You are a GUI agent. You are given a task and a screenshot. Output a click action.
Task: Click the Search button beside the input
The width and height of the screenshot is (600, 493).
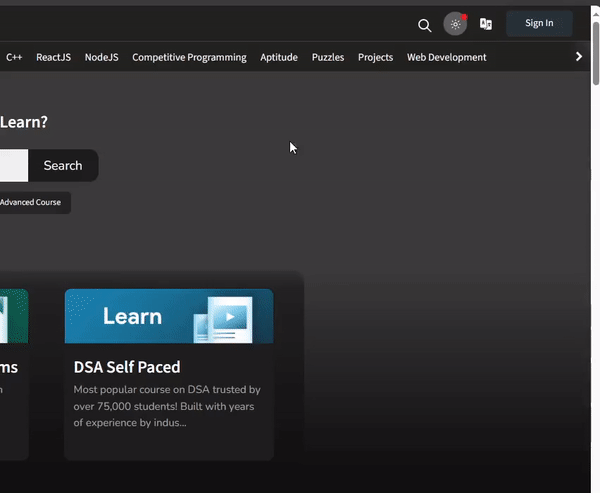[63, 165]
